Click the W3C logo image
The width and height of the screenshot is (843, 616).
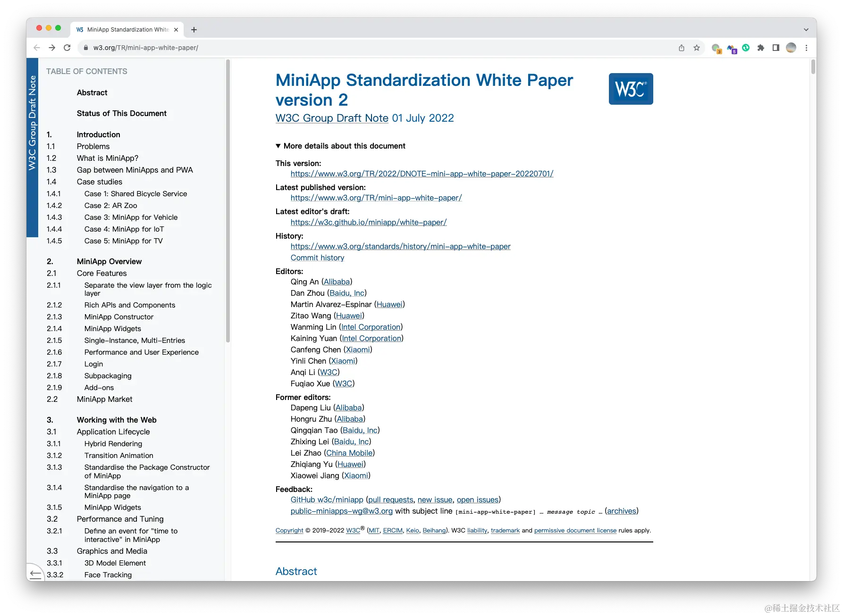[x=631, y=89]
